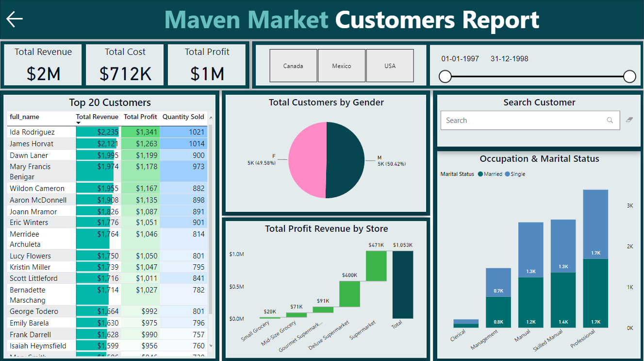This screenshot has height=361, width=644.
Task: Click the M 5K (50.42%) pie label
Action: tap(392, 161)
